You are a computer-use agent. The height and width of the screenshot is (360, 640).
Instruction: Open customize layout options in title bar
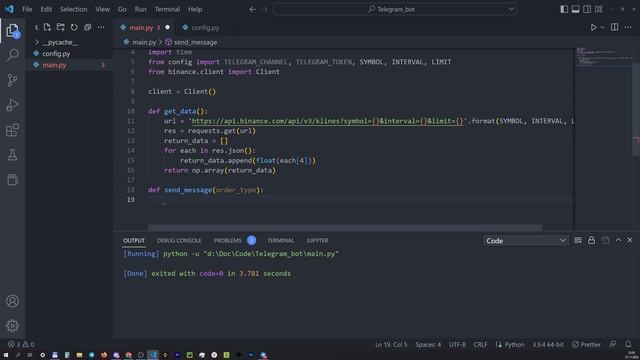tap(598, 9)
